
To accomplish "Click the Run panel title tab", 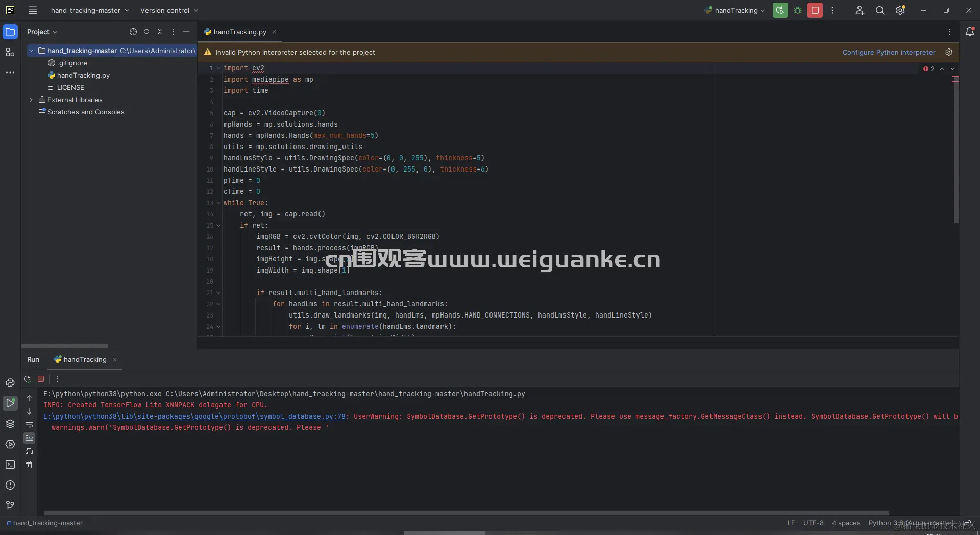I will (x=33, y=359).
